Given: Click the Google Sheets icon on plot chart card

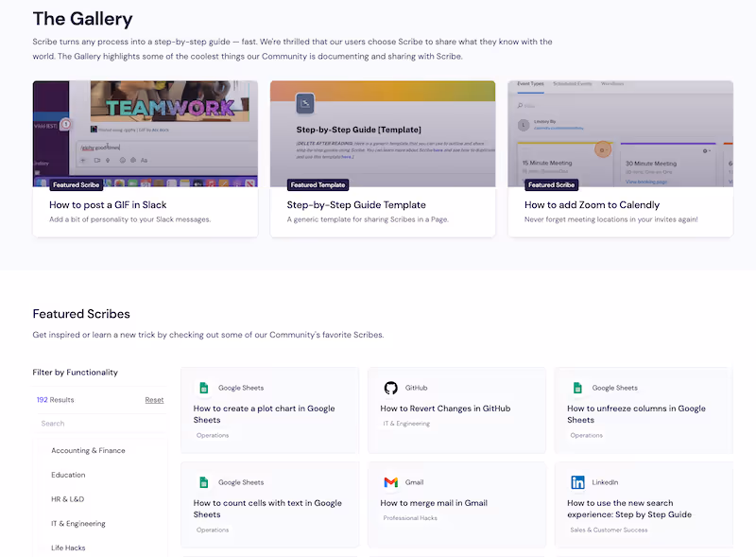Looking at the screenshot, I should [204, 388].
